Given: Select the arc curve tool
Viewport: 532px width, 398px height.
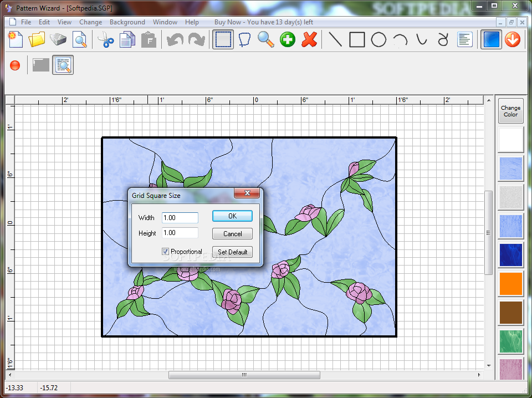Looking at the screenshot, I should point(400,39).
